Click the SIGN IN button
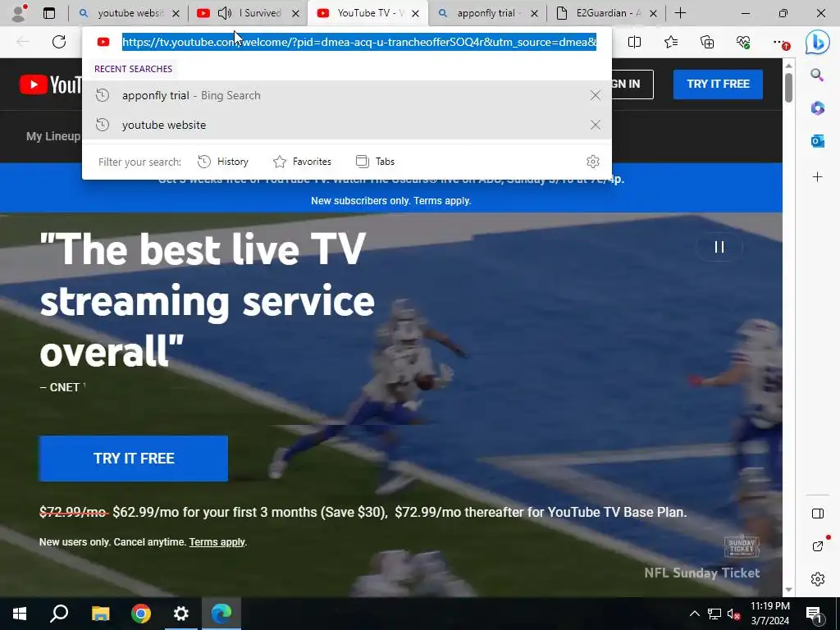 [632, 84]
